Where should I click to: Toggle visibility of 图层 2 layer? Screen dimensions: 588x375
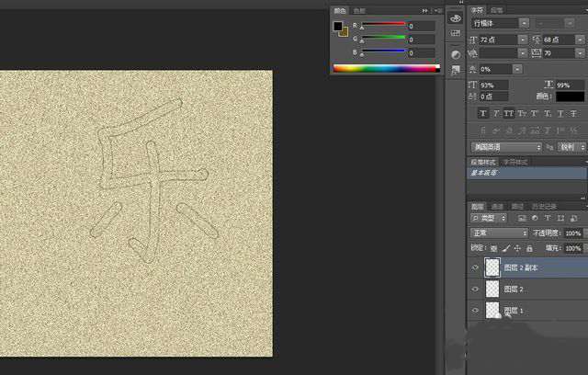tap(475, 289)
